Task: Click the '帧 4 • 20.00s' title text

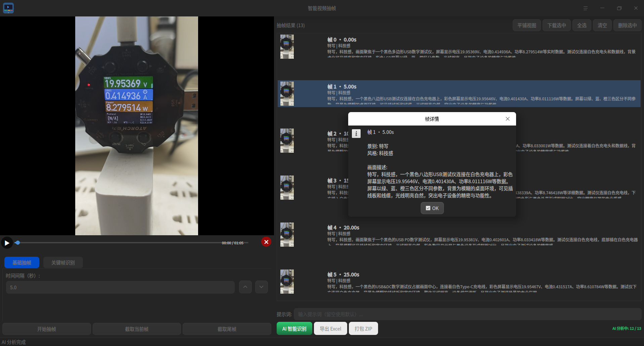Action: point(343,228)
